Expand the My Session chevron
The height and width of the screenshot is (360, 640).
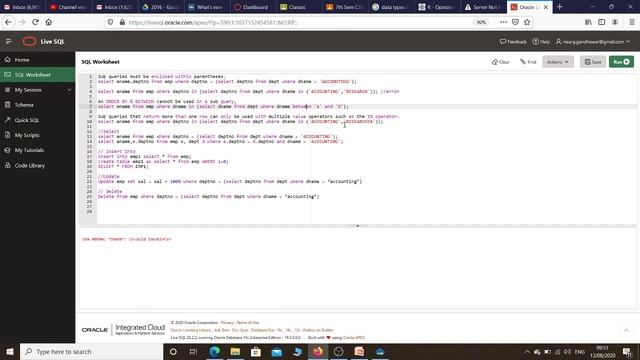pyautogui.click(x=69, y=90)
